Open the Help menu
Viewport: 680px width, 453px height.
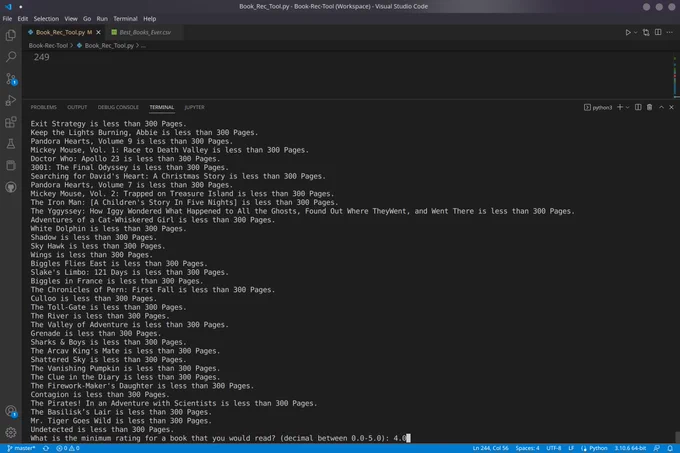click(150, 19)
